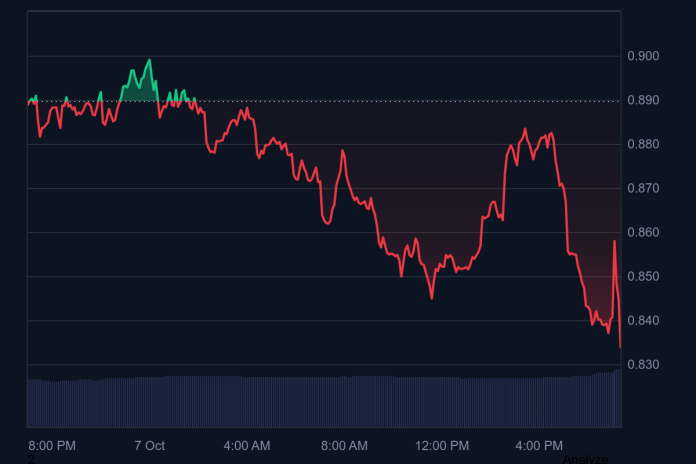
Task: Select the 0.890 price axis label
Action: 643,100
